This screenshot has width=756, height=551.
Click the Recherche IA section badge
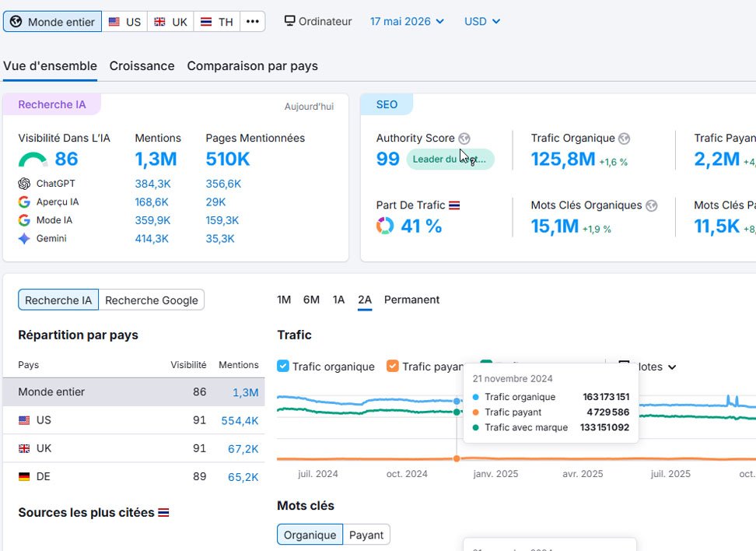52,105
